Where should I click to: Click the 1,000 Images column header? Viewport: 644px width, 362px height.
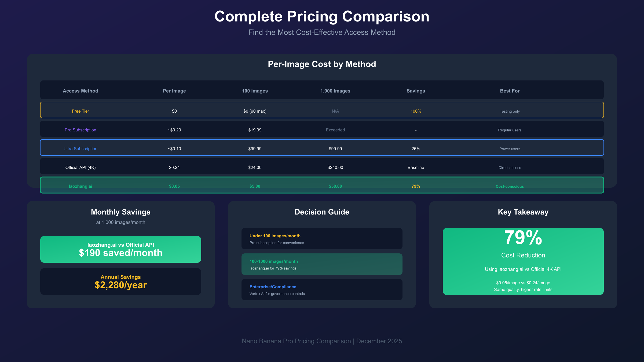click(x=335, y=91)
